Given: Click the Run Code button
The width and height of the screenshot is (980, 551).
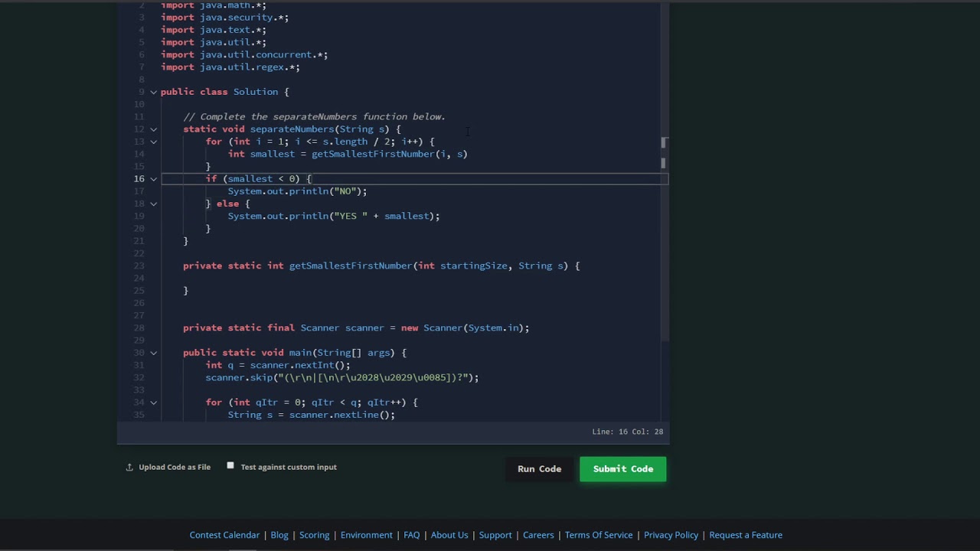Looking at the screenshot, I should coord(539,469).
